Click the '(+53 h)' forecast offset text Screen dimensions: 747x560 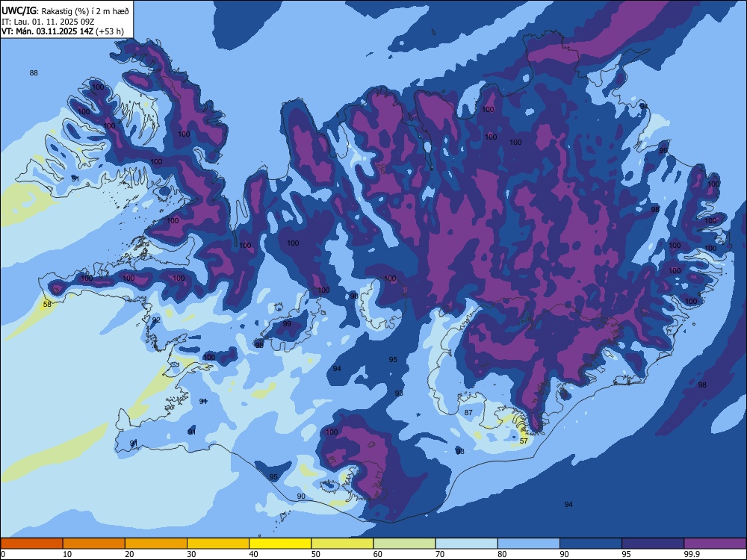click(x=110, y=31)
